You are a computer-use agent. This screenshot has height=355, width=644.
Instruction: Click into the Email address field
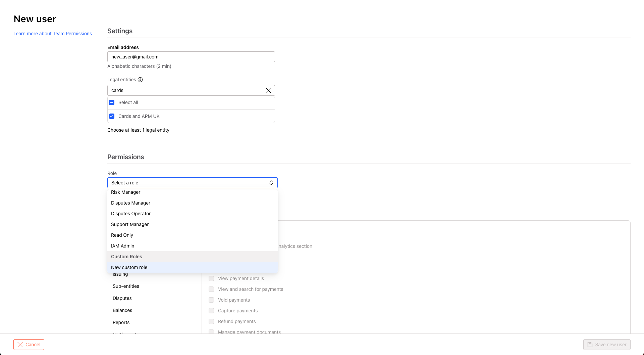191,57
